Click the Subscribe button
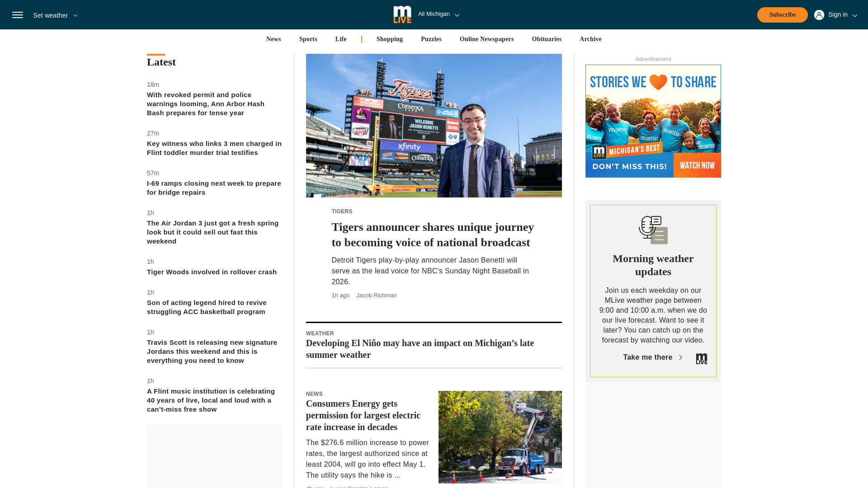The width and height of the screenshot is (868, 488). click(782, 15)
